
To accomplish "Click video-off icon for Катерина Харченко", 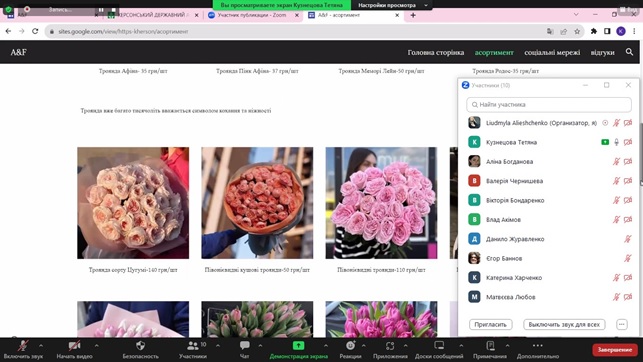I will click(x=628, y=278).
